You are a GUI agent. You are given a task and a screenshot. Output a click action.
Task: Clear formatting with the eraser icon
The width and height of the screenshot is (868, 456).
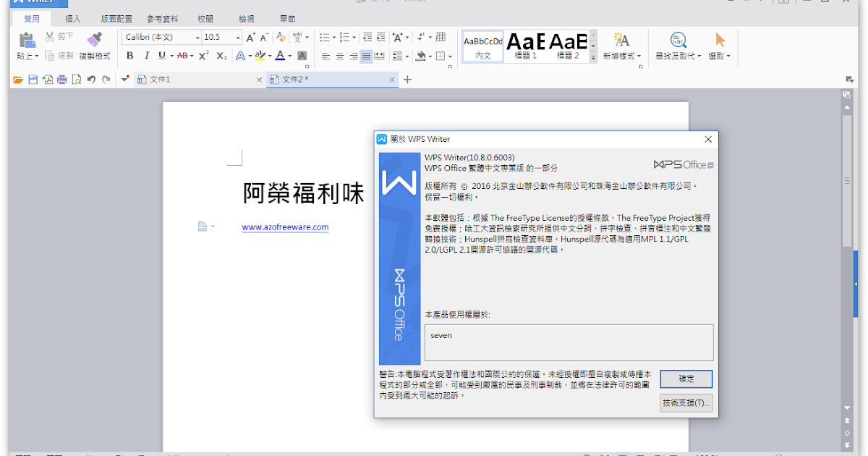[281, 37]
